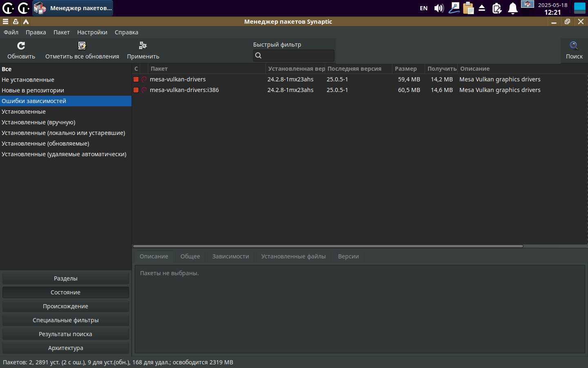
Task: Open the Настройки menu
Action: point(92,32)
